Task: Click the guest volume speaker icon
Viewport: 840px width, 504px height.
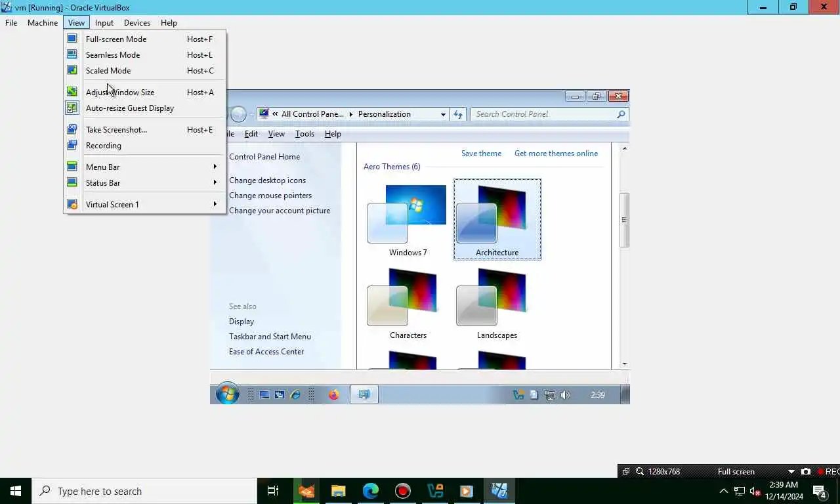Action: [565, 395]
